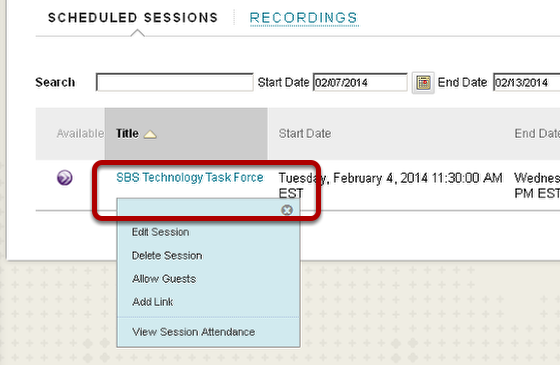The width and height of the screenshot is (560, 365).
Task: Click into the Search text field
Action: click(175, 82)
